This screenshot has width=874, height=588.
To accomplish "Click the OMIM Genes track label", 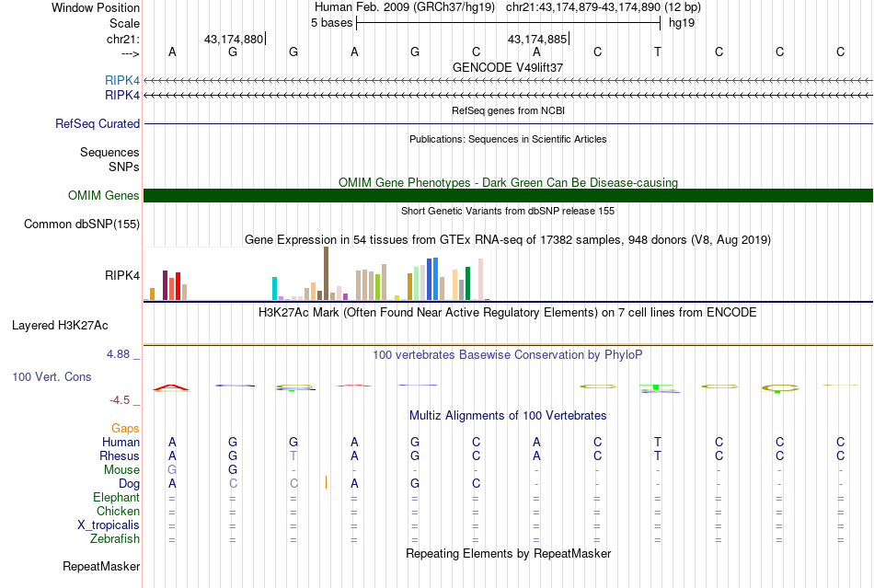I will pyautogui.click(x=103, y=196).
